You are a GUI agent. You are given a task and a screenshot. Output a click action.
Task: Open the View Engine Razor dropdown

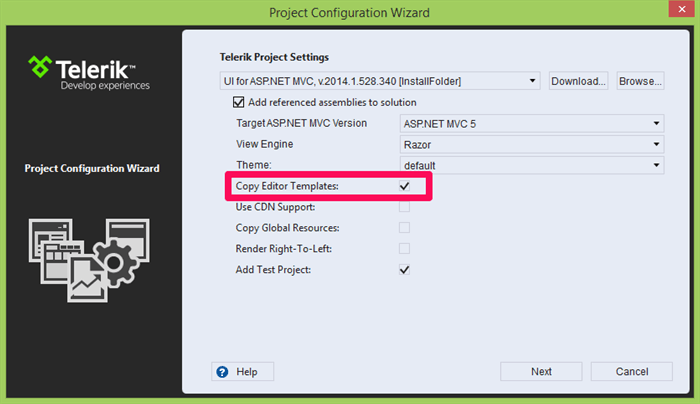532,144
